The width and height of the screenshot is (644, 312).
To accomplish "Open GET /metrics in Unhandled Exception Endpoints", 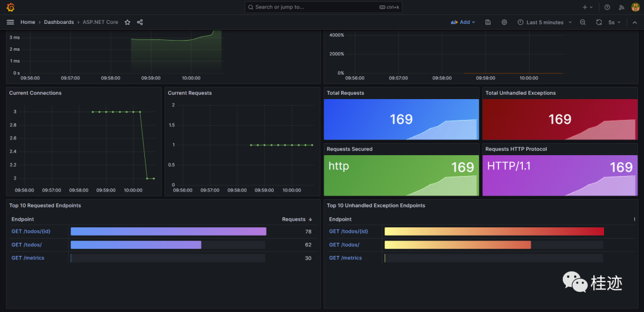I will (345, 258).
